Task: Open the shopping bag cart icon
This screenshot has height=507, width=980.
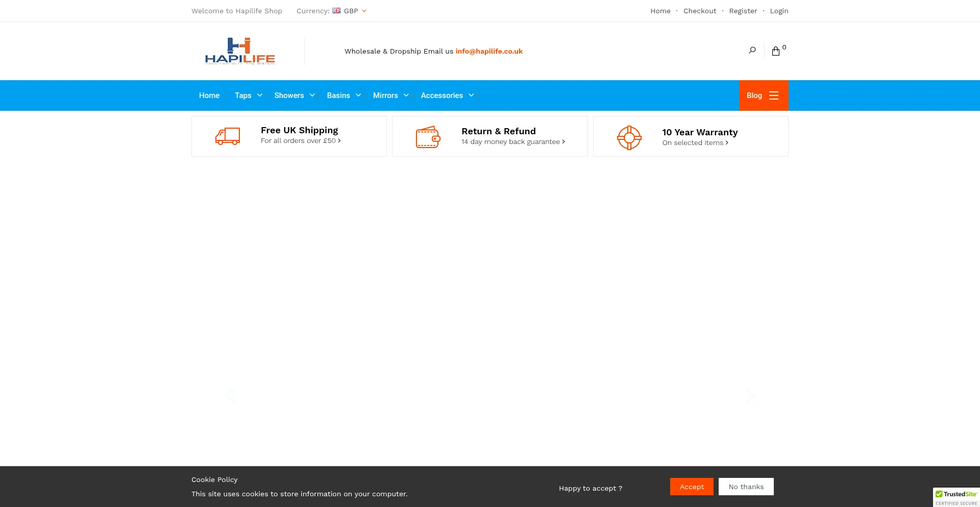Action: point(776,51)
